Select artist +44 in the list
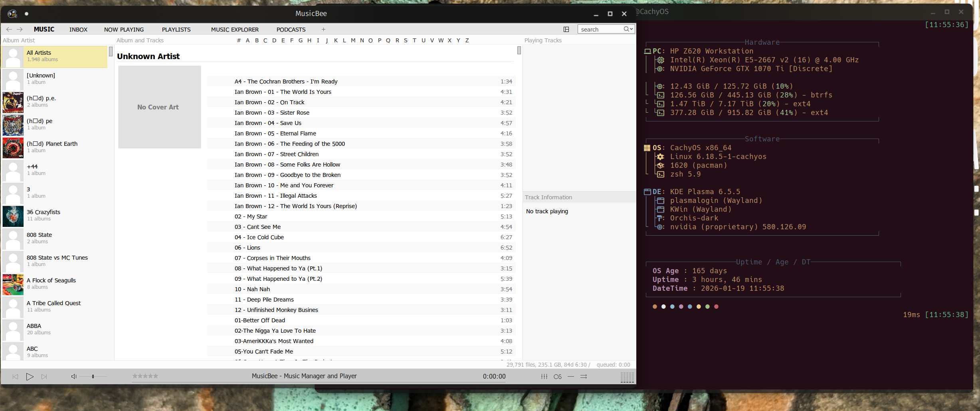 pyautogui.click(x=55, y=170)
